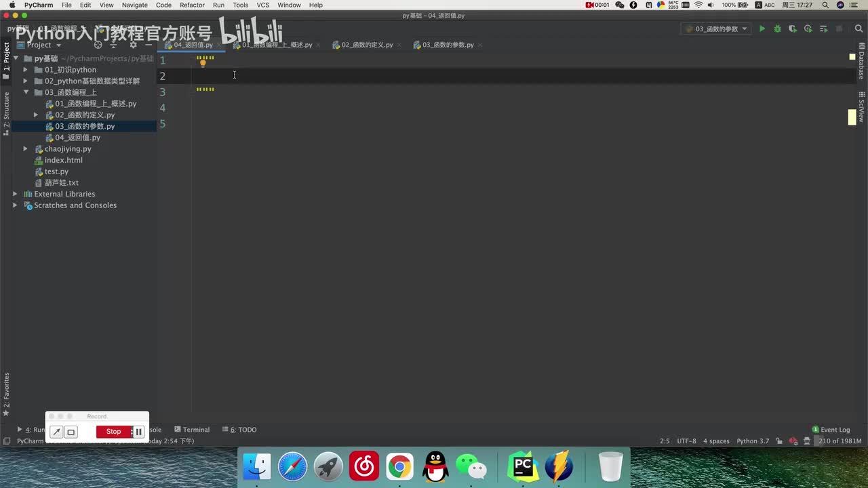868x488 pixels.
Task: Open the Event Log
Action: [x=831, y=430]
